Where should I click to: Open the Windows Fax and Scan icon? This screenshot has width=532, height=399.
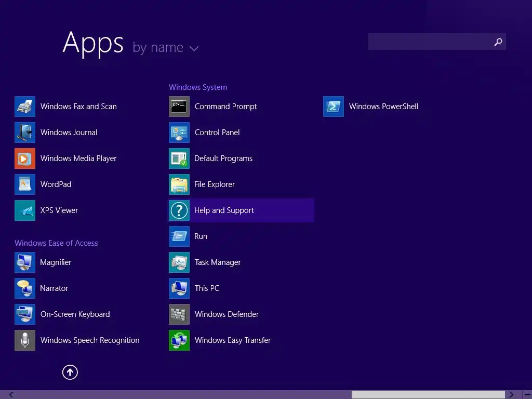tap(25, 107)
